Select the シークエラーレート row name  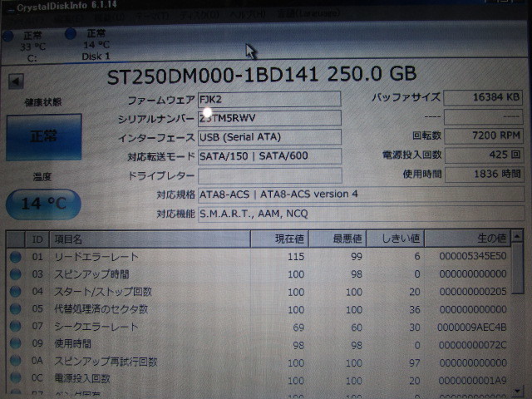96,327
